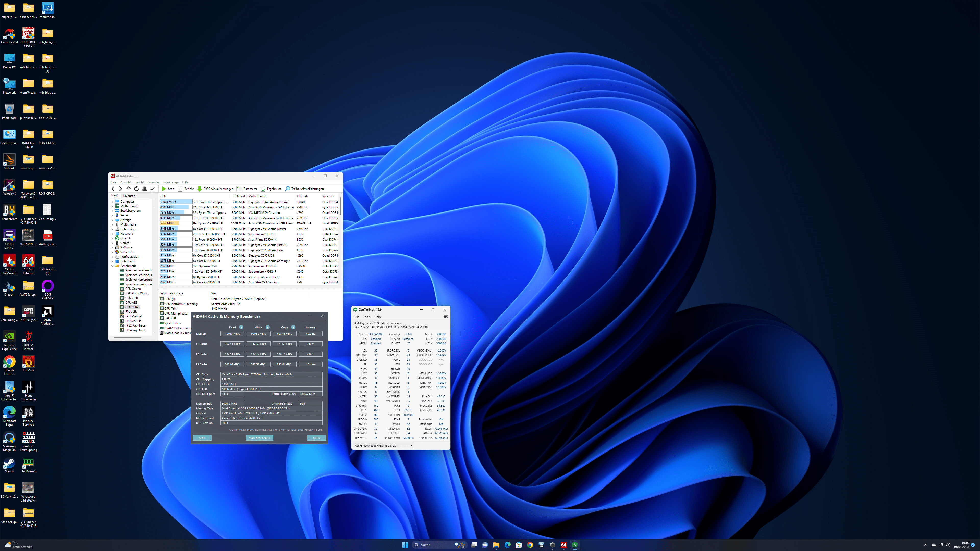Screen dimensions: 980x551
Task: Click Memory Latency value 60.9 ns
Action: [x=310, y=333]
